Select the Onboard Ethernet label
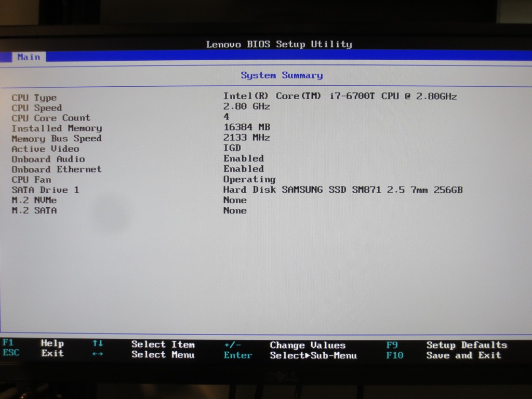This screenshot has height=399, width=532. 57,169
